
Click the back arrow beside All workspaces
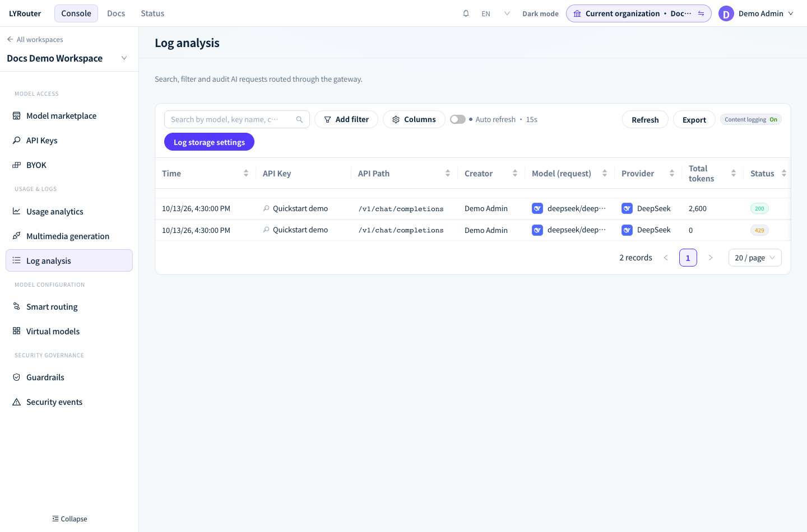pyautogui.click(x=10, y=39)
